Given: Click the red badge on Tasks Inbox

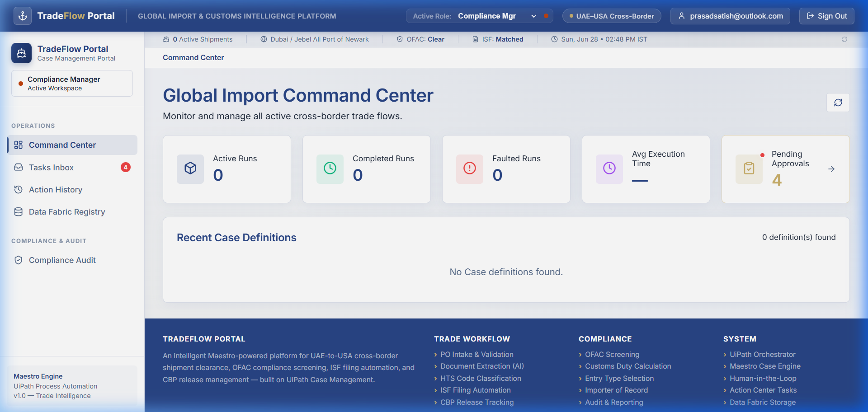Looking at the screenshot, I should pyautogui.click(x=126, y=167).
